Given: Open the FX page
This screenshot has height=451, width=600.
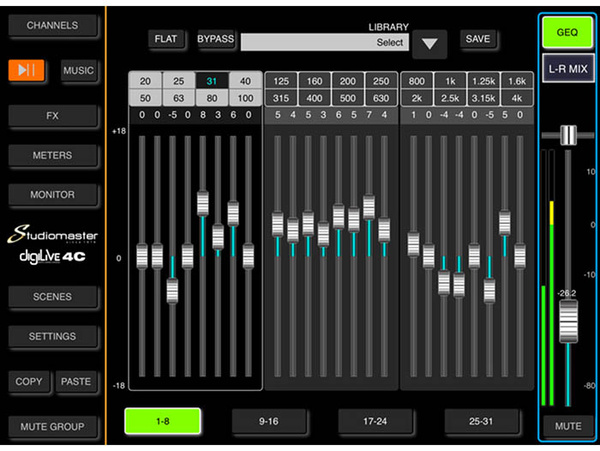Looking at the screenshot, I should pos(52,116).
